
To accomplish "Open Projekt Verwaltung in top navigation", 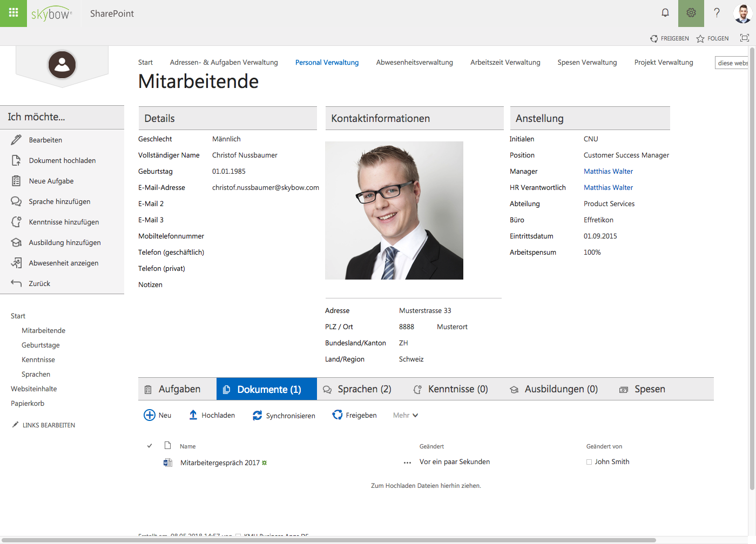I will pos(664,63).
